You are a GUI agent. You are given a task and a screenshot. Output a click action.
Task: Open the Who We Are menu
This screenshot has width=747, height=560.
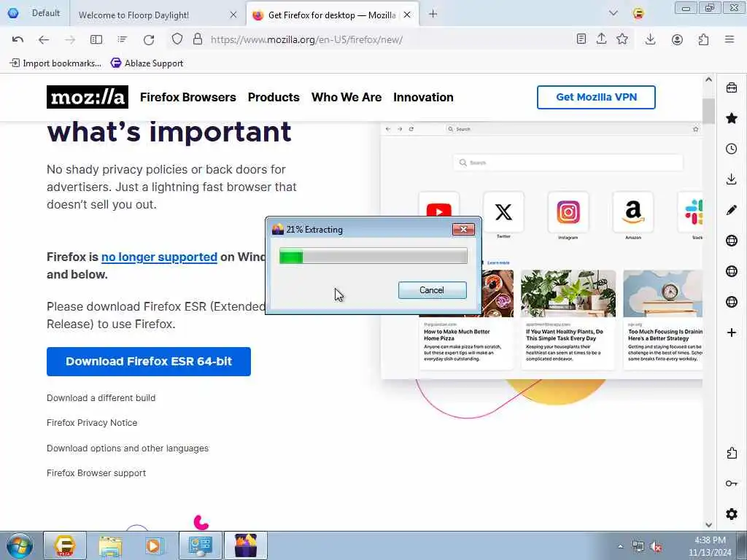(x=347, y=97)
